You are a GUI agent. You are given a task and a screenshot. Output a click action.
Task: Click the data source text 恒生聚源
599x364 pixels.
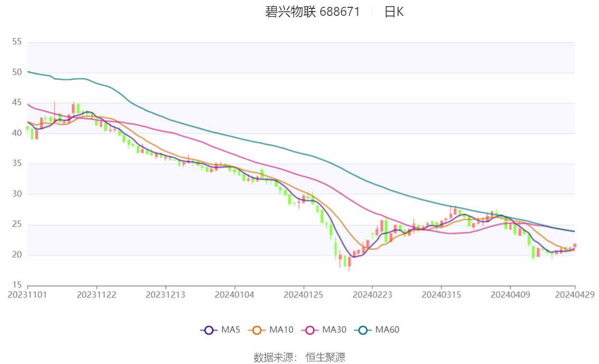coord(325,358)
